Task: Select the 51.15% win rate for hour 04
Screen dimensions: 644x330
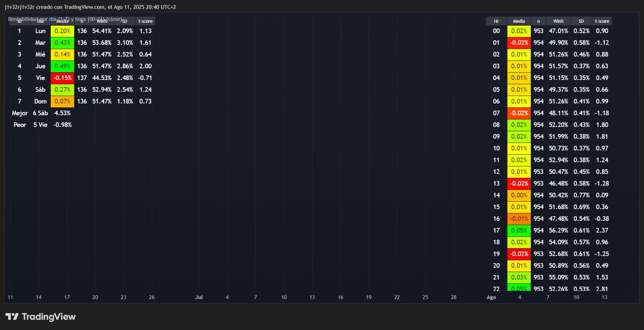Action: 559,78
